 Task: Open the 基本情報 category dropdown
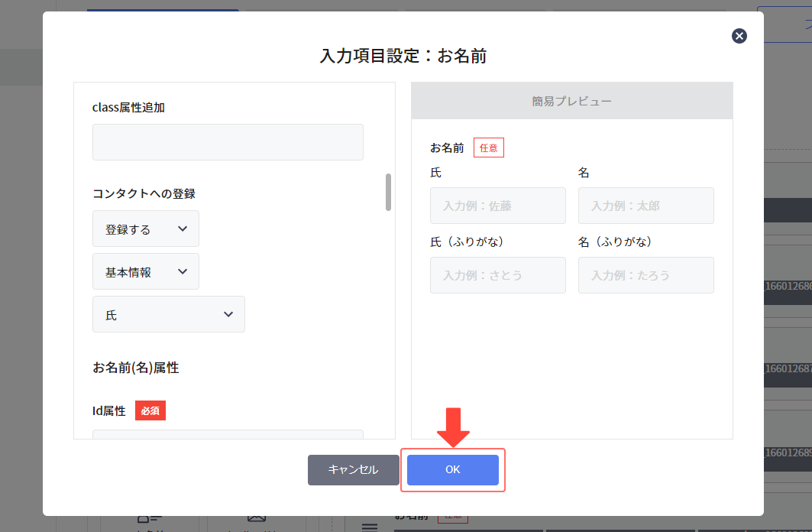pos(146,271)
